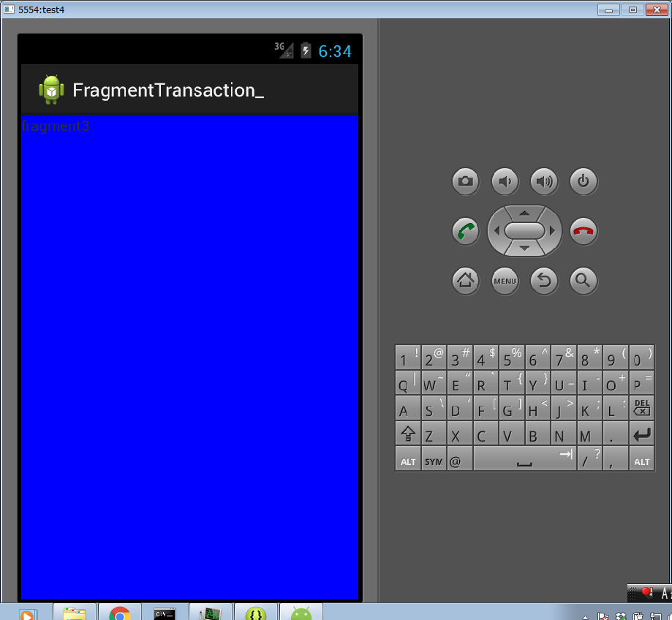Click the A key on keyboard
The image size is (672, 620).
[408, 407]
